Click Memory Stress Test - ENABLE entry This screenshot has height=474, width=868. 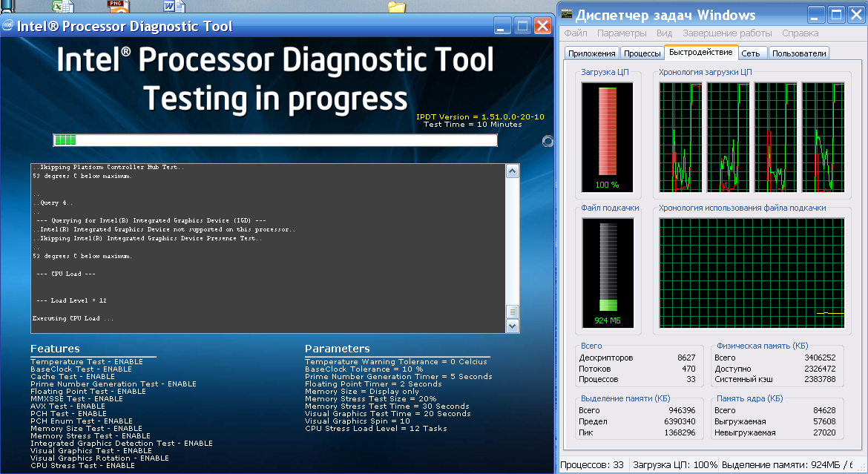(x=91, y=435)
